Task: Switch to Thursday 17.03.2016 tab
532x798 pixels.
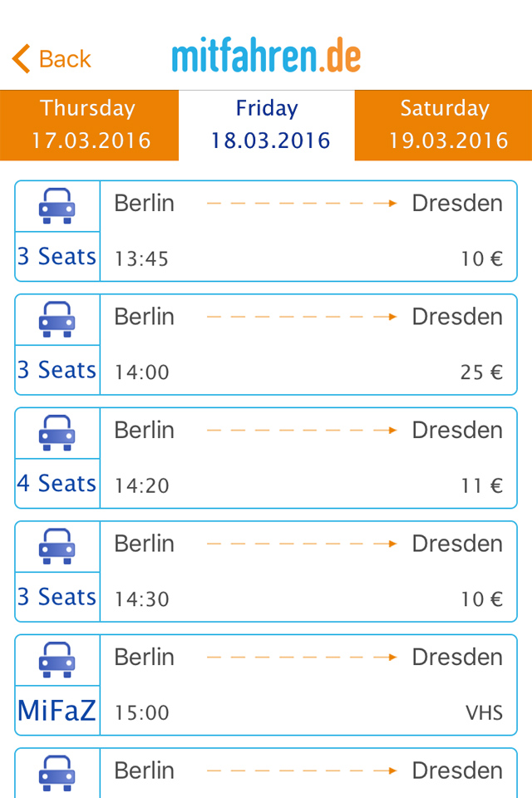Action: 90,125
